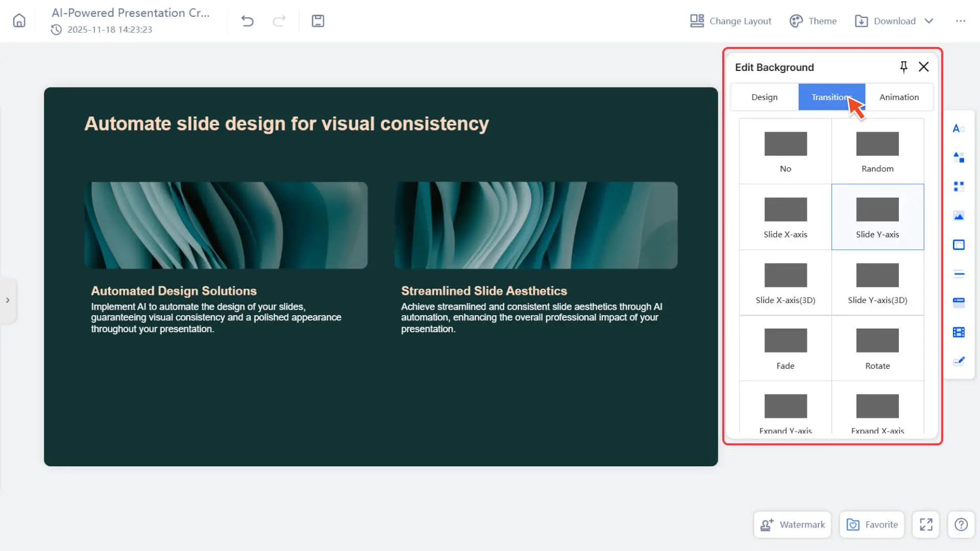Choose the Slide X-axis(3D) transition
The height and width of the screenshot is (551, 980).
point(786,283)
